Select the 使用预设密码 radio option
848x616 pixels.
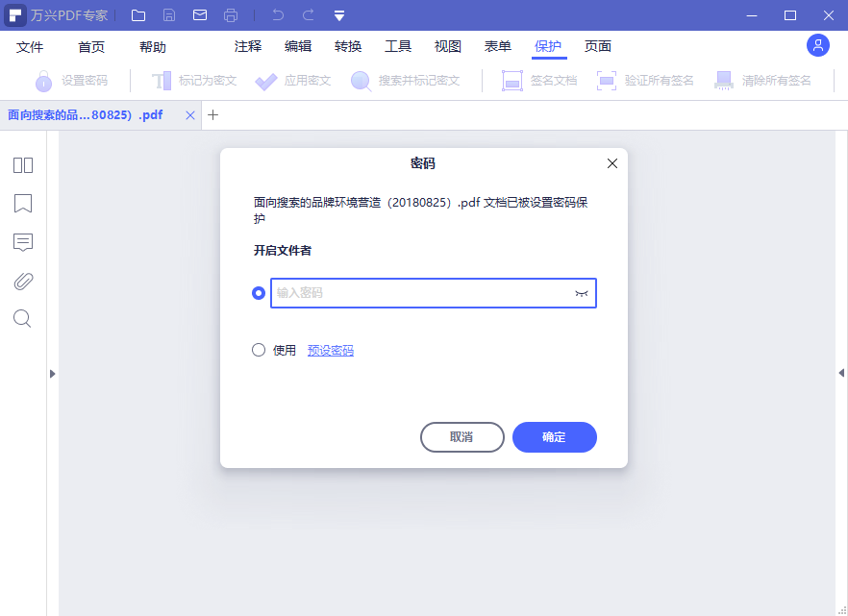[x=258, y=349]
